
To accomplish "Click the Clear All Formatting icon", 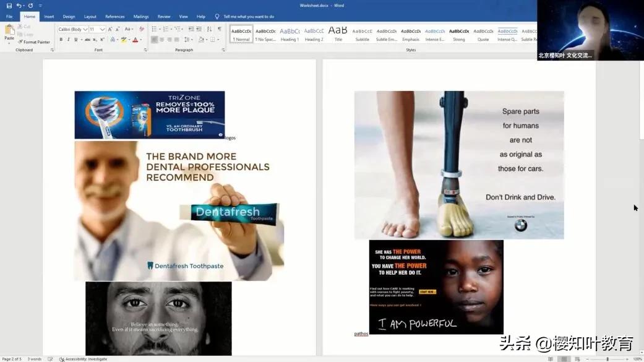I will point(141,29).
